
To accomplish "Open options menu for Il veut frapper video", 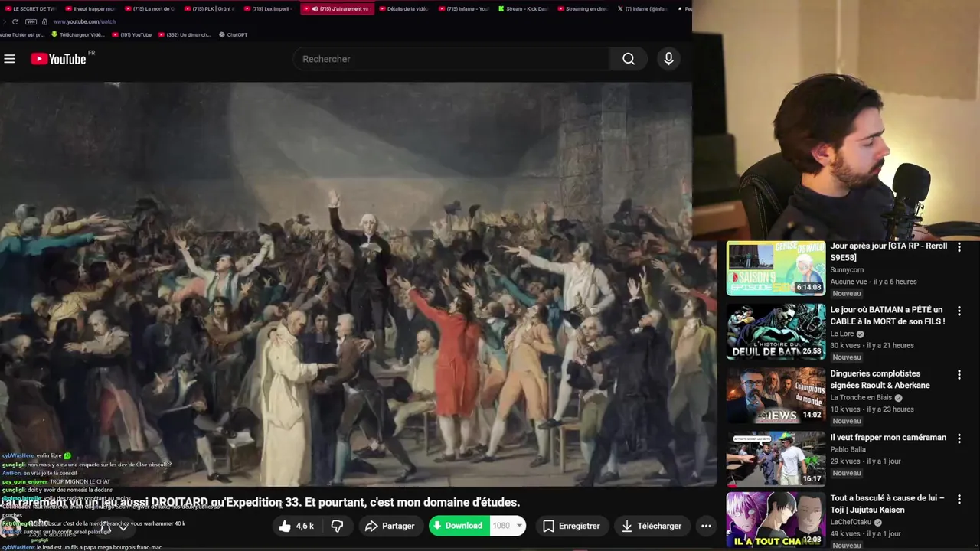I will point(959,439).
